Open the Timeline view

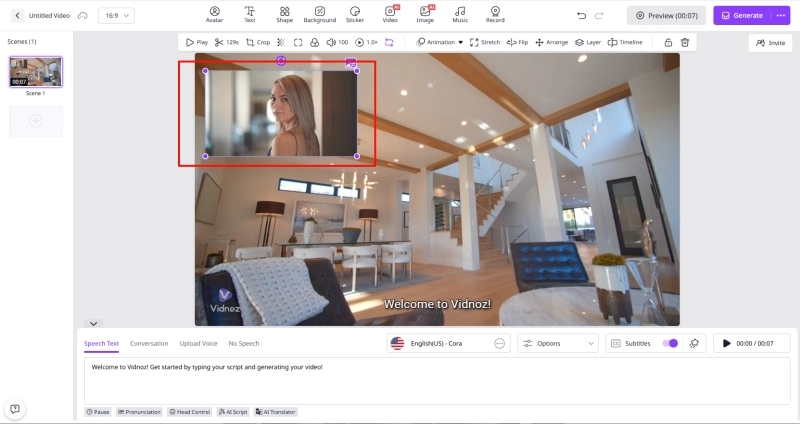625,42
